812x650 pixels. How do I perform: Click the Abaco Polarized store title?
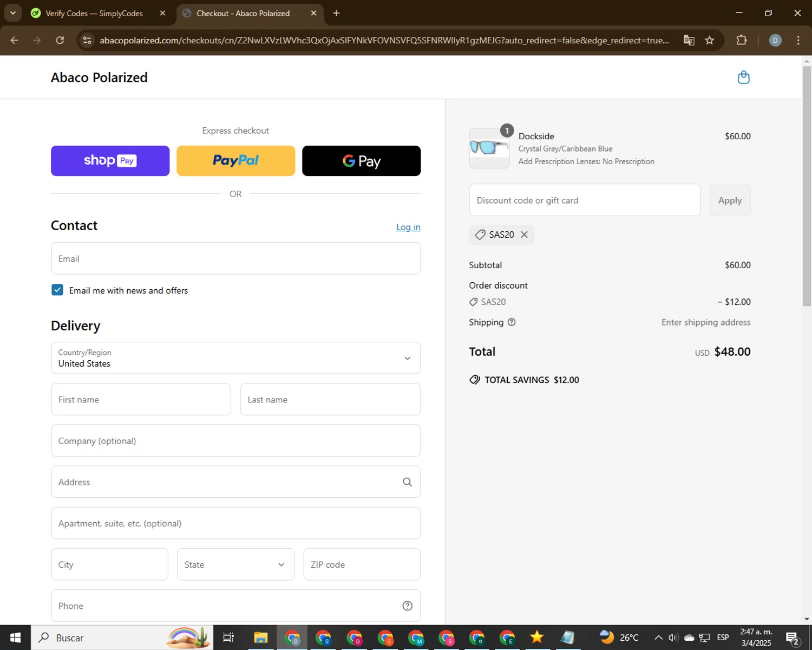99,77
